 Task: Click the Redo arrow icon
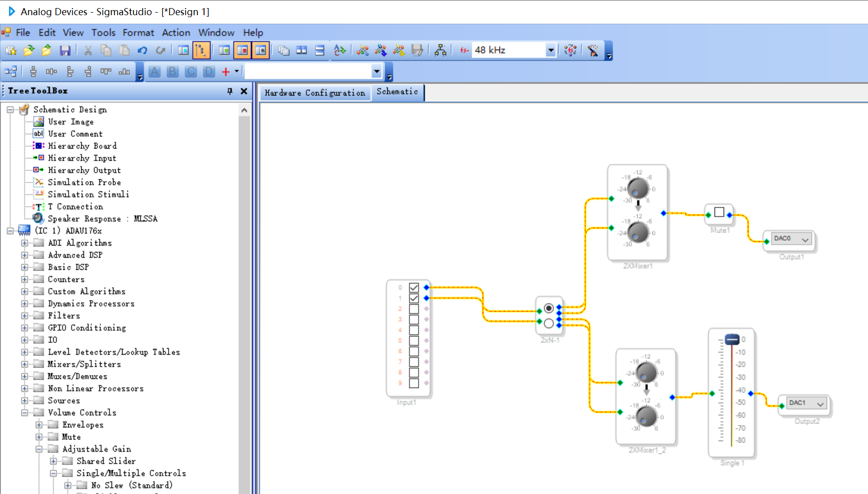point(161,50)
